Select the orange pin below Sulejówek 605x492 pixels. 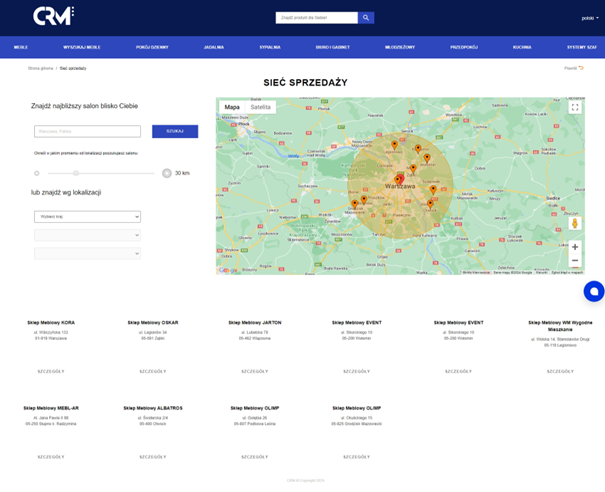433,189
